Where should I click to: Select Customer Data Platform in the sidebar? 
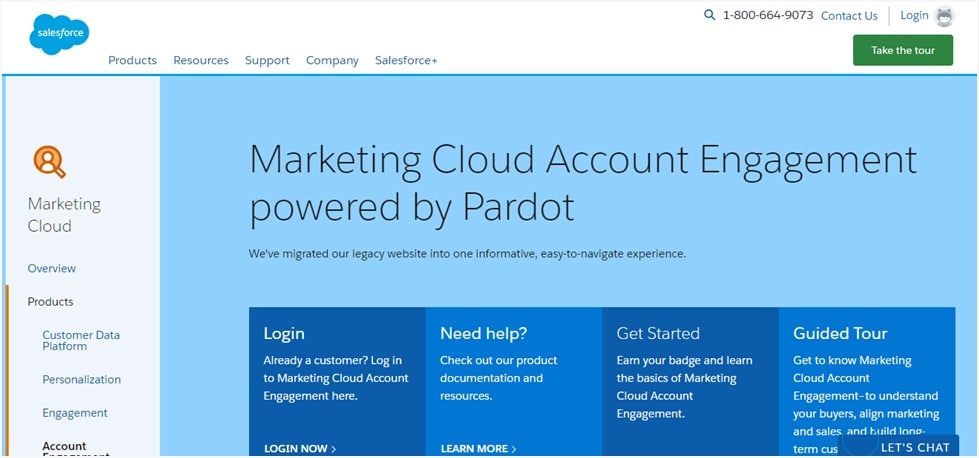tap(81, 340)
